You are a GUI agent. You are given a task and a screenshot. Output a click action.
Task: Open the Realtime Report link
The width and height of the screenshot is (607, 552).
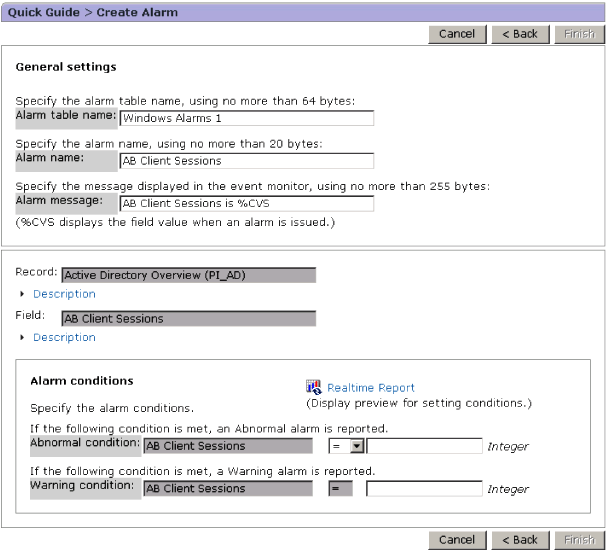tap(370, 387)
